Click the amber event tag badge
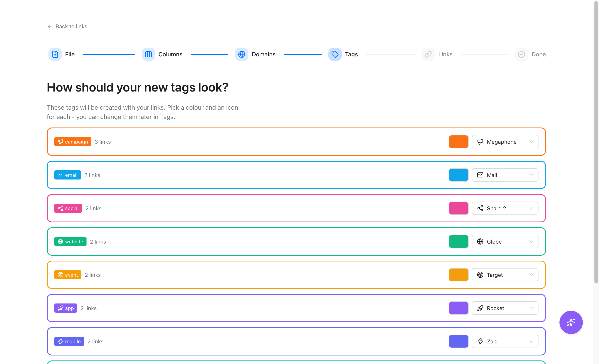 point(68,275)
